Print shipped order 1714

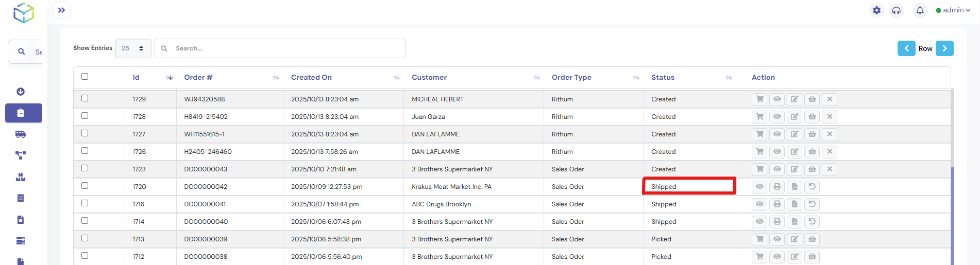click(777, 222)
